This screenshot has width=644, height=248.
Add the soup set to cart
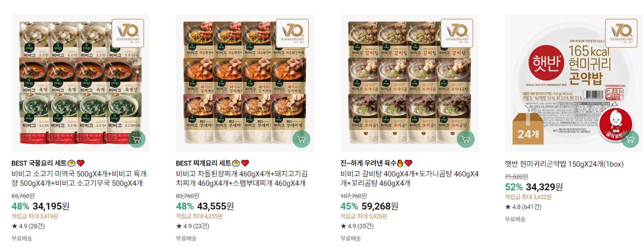[x=137, y=139]
